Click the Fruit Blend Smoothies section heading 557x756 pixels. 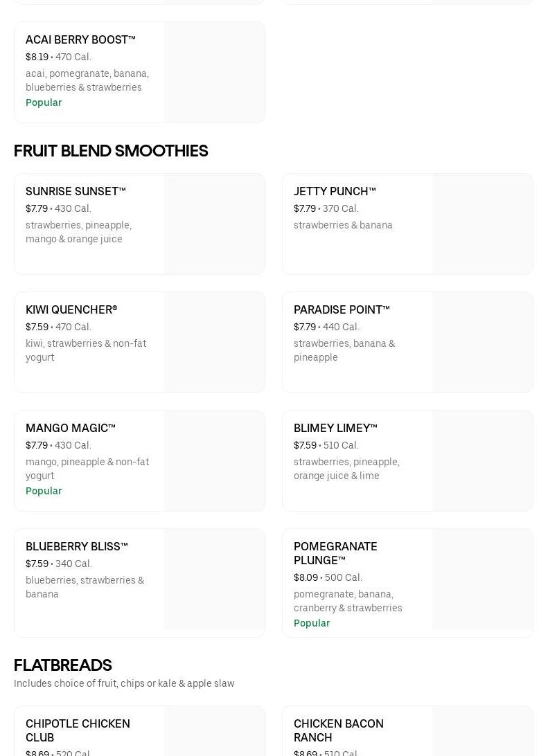(111, 151)
